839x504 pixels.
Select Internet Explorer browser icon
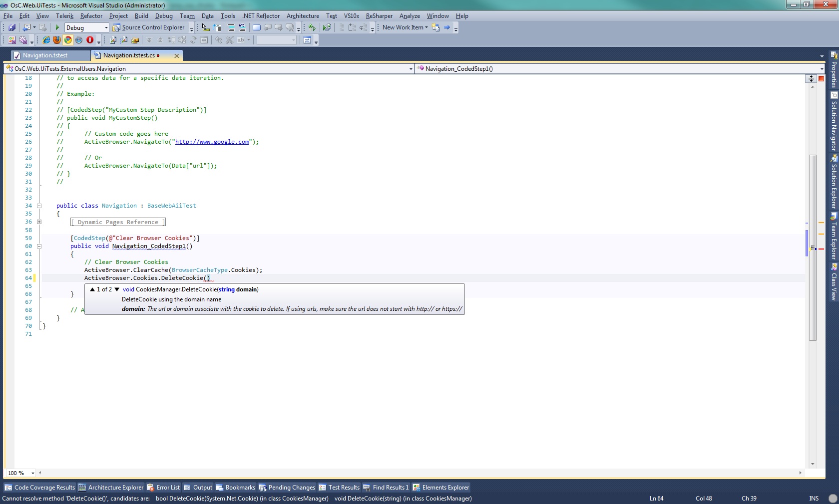tap(46, 40)
